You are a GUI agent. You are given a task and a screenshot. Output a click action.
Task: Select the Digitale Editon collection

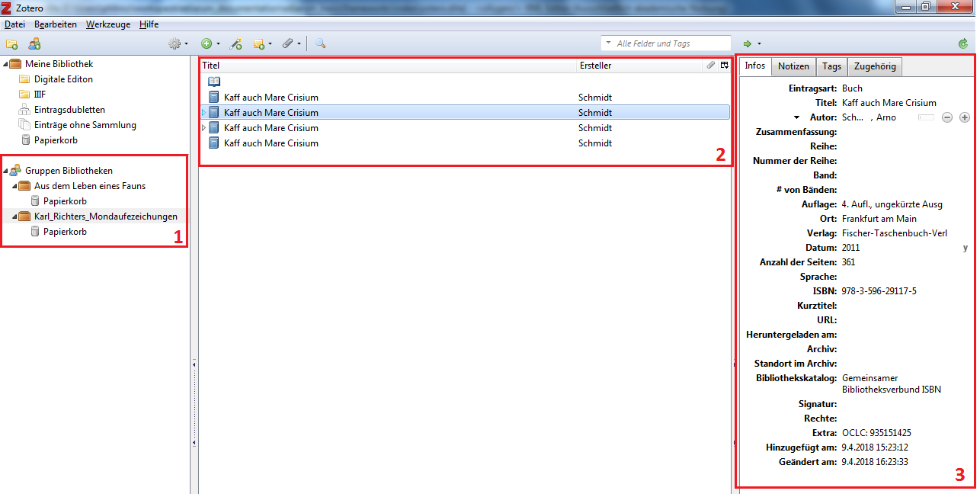tap(63, 79)
